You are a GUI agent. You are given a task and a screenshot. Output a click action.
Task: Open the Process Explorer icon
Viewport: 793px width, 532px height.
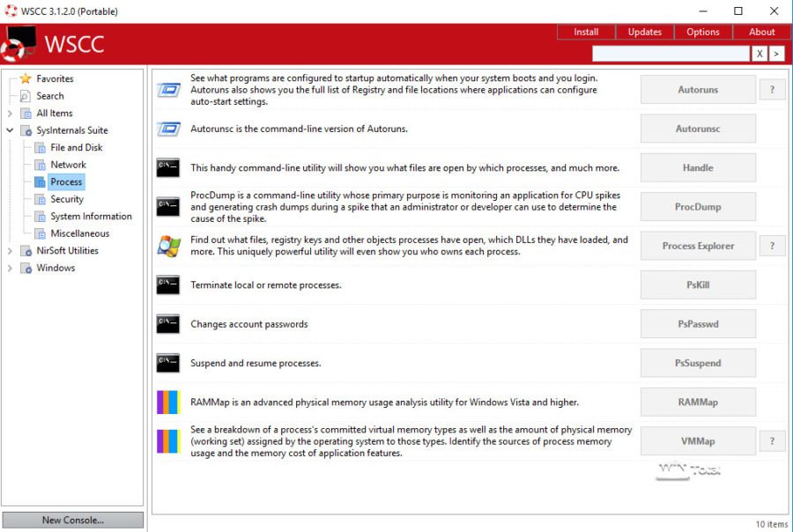[x=168, y=245]
